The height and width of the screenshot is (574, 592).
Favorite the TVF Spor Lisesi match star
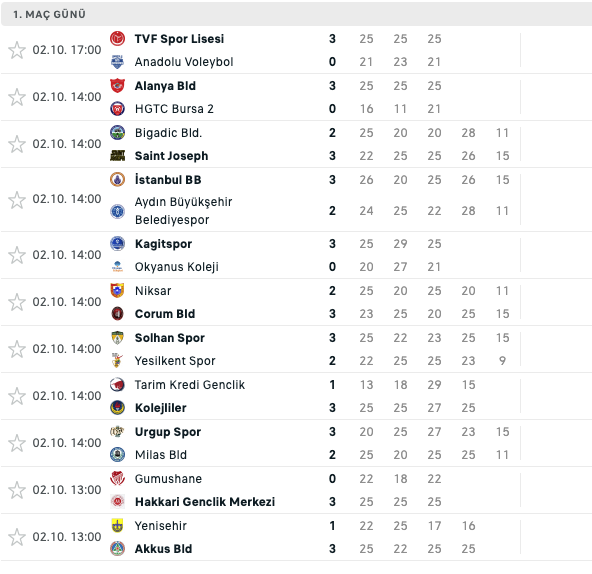[17, 50]
